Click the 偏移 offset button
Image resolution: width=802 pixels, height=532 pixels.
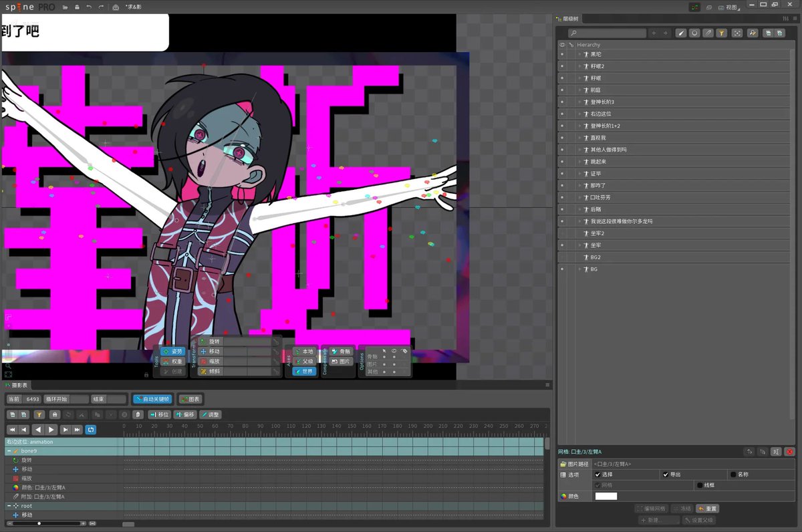tap(184, 414)
